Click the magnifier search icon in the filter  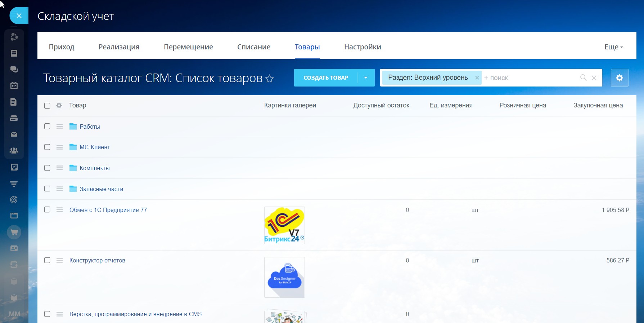pyautogui.click(x=583, y=78)
